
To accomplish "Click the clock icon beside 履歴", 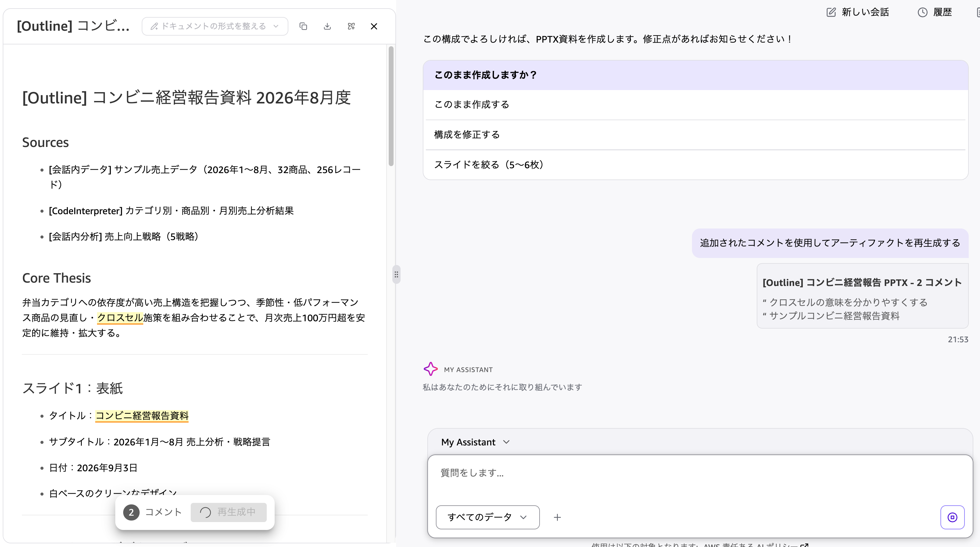I will pos(923,12).
